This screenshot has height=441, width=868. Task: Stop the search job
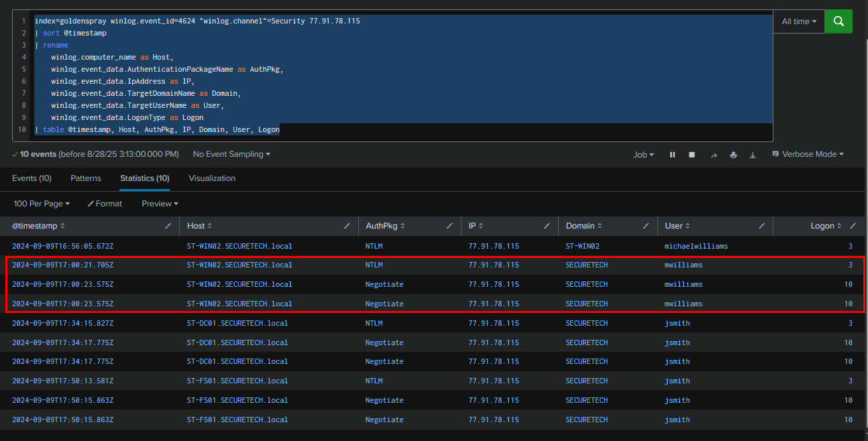692,155
